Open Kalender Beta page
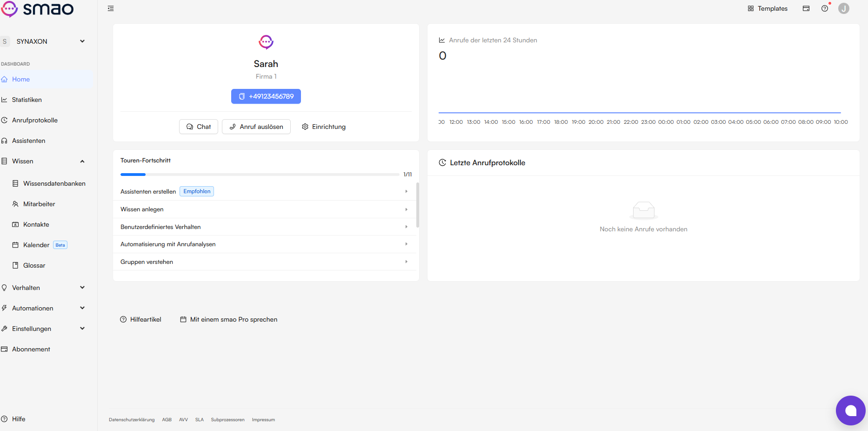This screenshot has height=431, width=868. (40, 245)
